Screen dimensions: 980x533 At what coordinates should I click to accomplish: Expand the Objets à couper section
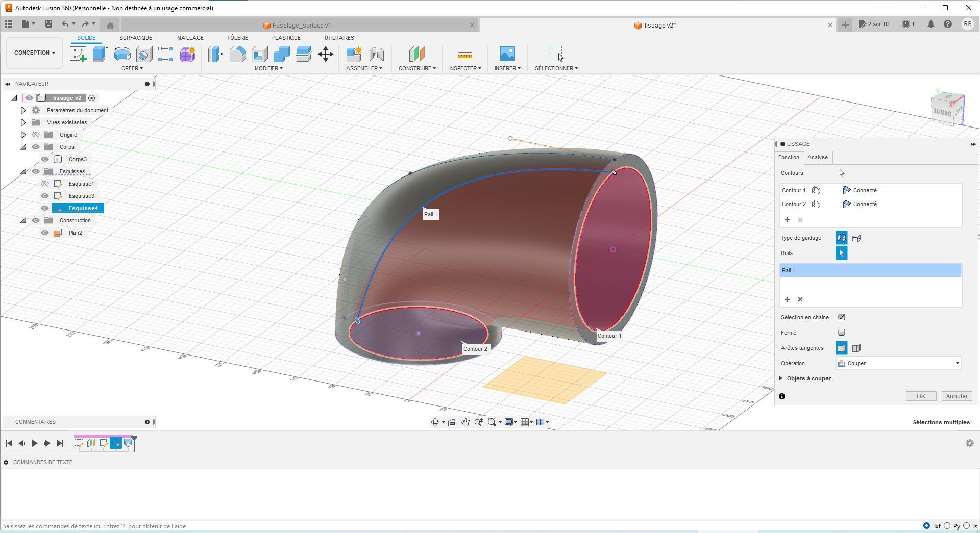coord(781,378)
